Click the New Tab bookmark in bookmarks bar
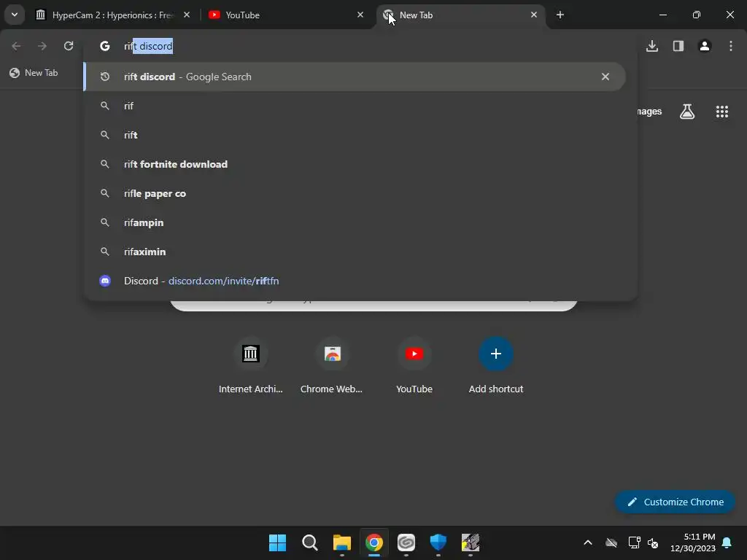 click(x=34, y=73)
